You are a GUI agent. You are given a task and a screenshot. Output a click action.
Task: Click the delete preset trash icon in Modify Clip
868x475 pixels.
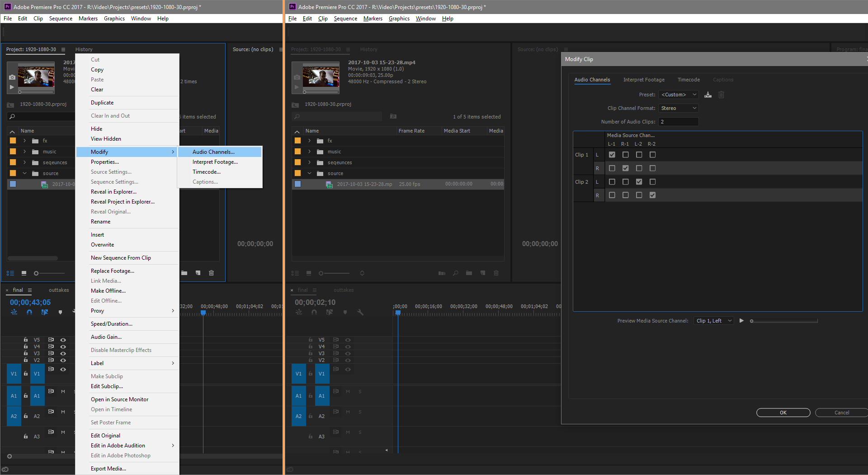722,95
